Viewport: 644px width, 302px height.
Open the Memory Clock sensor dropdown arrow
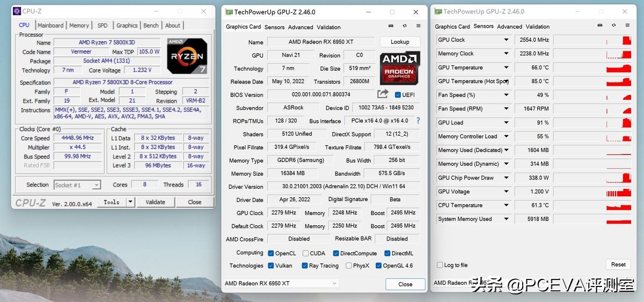click(506, 54)
